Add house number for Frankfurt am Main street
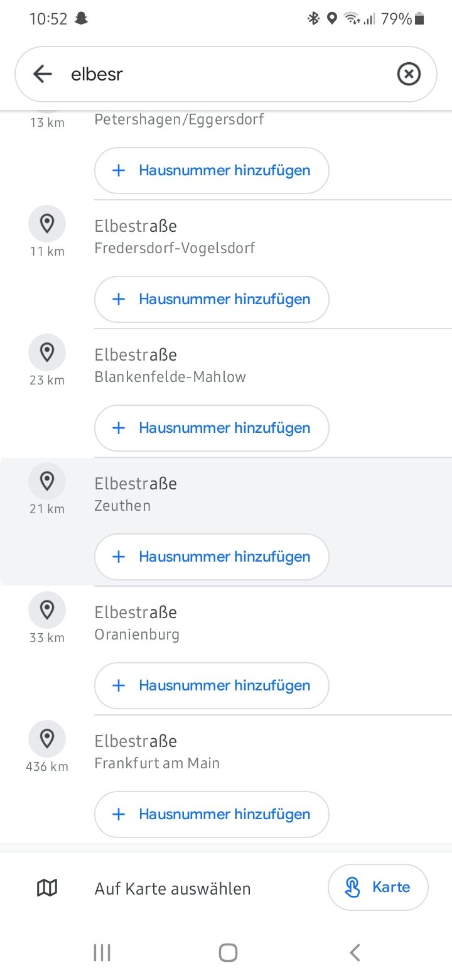The width and height of the screenshot is (452, 980). [x=212, y=814]
